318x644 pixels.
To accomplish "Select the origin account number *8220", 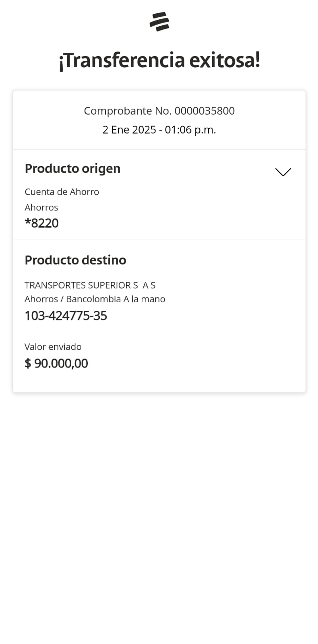I will coord(41,223).
